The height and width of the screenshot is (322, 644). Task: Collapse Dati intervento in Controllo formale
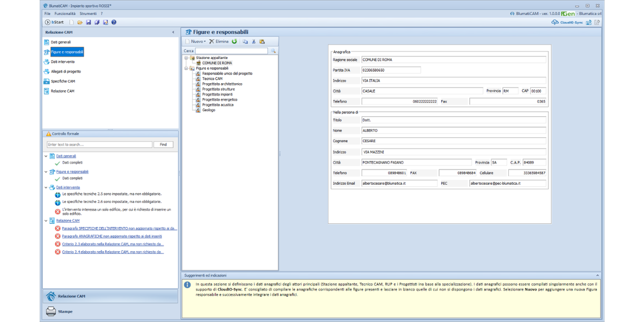pos(46,187)
